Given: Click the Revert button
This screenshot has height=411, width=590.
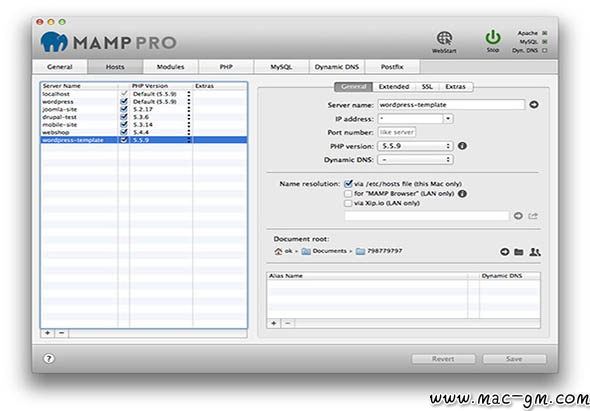Looking at the screenshot, I should tap(443, 359).
